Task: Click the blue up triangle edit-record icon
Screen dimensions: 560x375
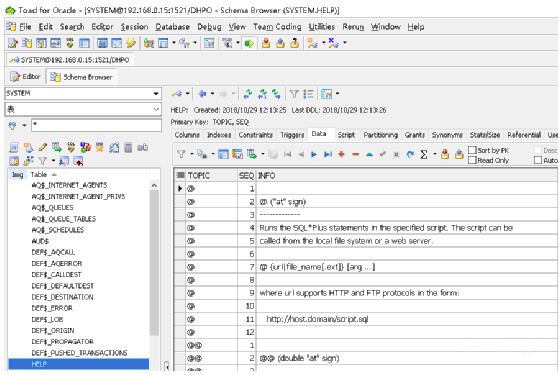Action: point(370,154)
